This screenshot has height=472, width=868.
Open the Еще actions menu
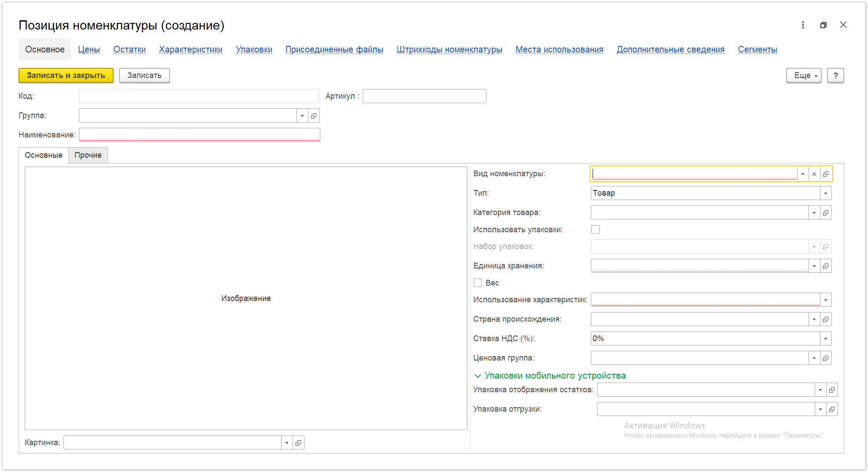(804, 75)
